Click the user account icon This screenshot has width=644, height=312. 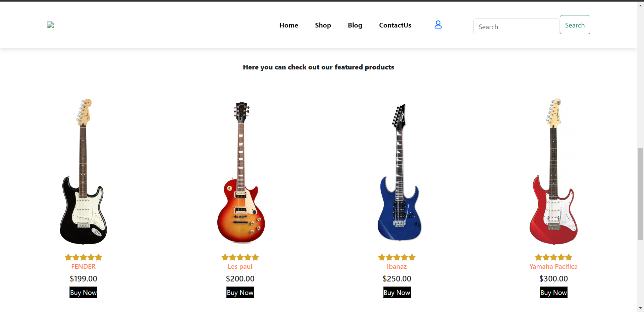[438, 25]
